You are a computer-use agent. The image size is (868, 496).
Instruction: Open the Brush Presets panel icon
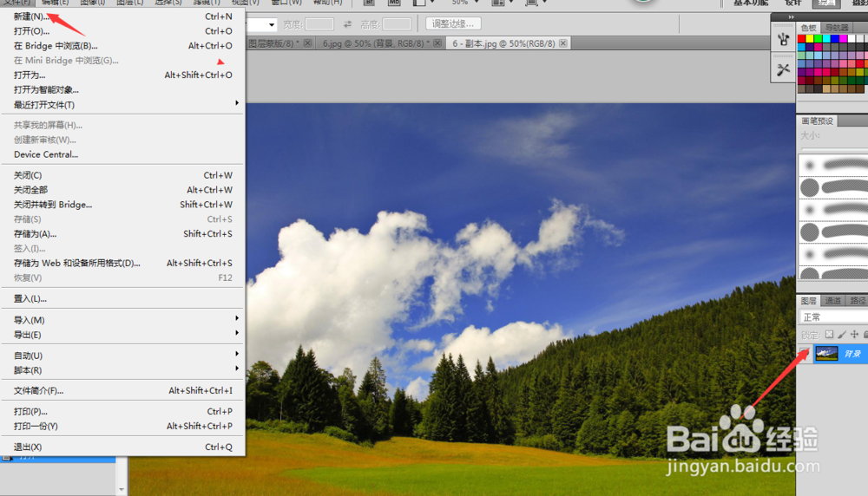point(783,40)
